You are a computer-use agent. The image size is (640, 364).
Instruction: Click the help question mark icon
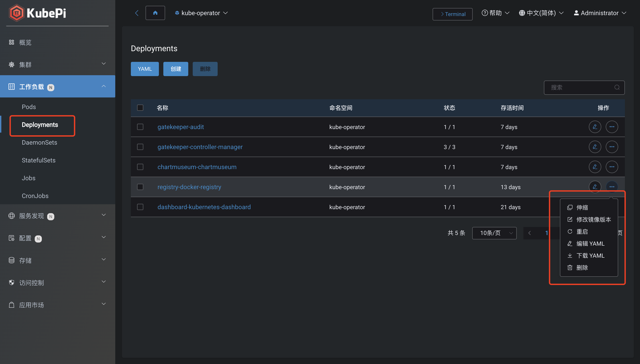(484, 13)
